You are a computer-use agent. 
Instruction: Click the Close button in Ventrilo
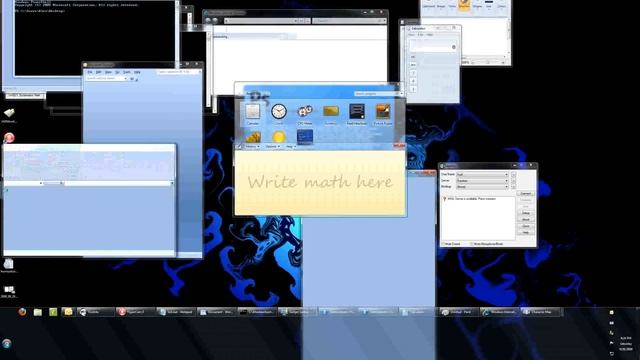point(526,226)
